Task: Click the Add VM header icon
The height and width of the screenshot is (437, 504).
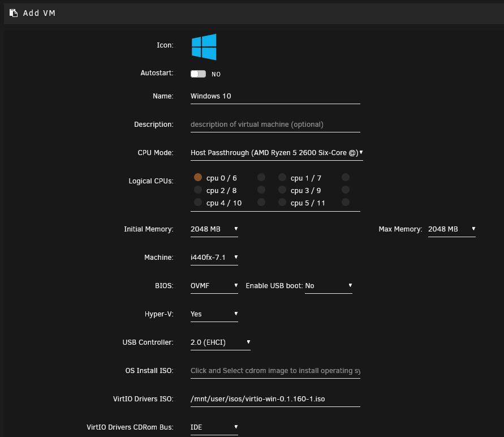Action: coord(14,13)
